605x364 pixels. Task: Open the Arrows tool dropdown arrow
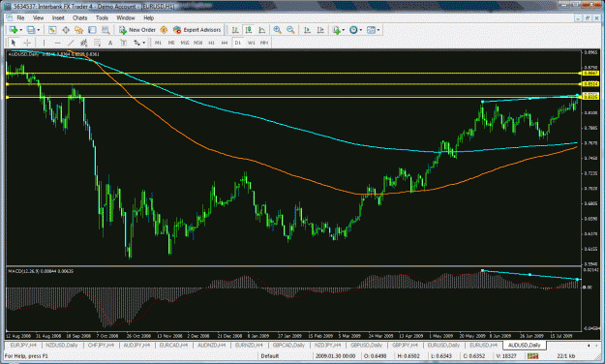click(x=144, y=43)
